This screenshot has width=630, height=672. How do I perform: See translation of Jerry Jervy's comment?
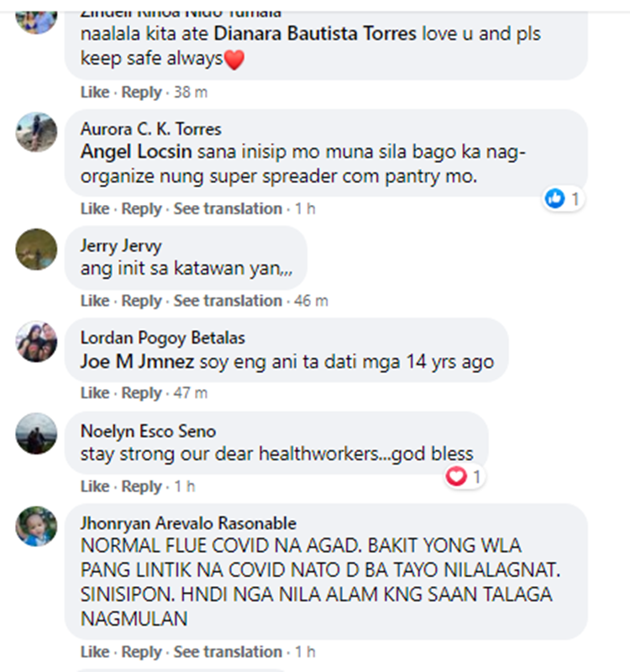[228, 301]
